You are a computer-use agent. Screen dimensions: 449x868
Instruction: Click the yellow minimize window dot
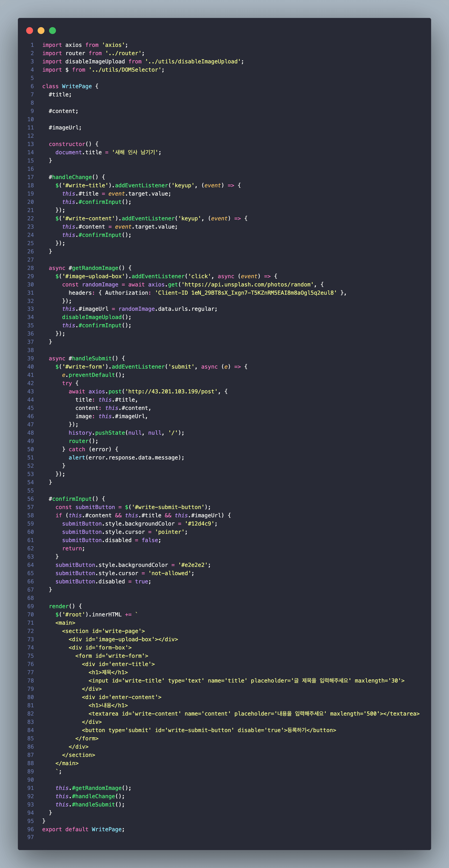tap(41, 31)
